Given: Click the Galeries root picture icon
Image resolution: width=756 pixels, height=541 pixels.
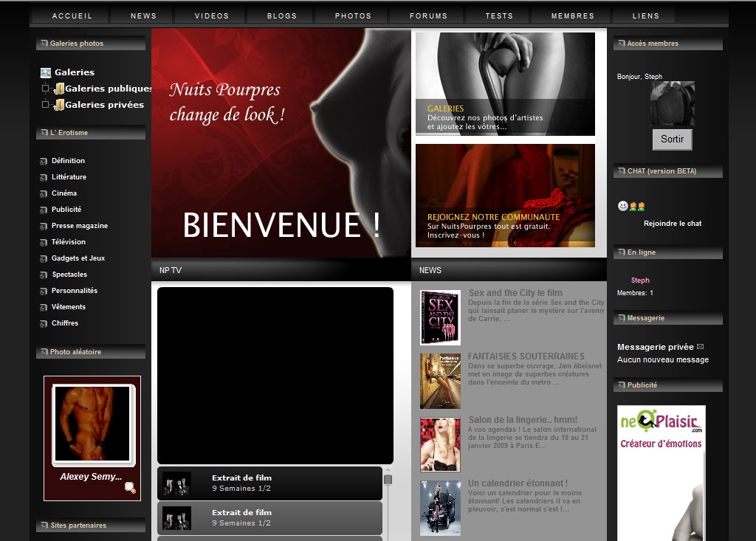Looking at the screenshot, I should coord(46,73).
